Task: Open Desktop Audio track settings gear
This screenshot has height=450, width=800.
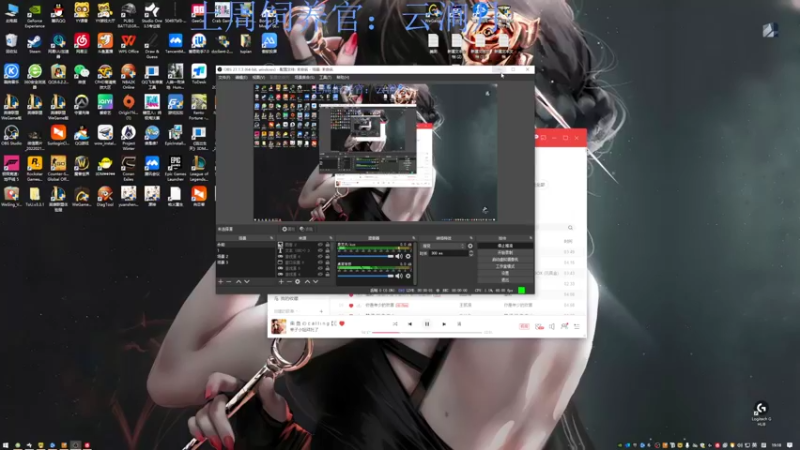Action: coord(408,276)
